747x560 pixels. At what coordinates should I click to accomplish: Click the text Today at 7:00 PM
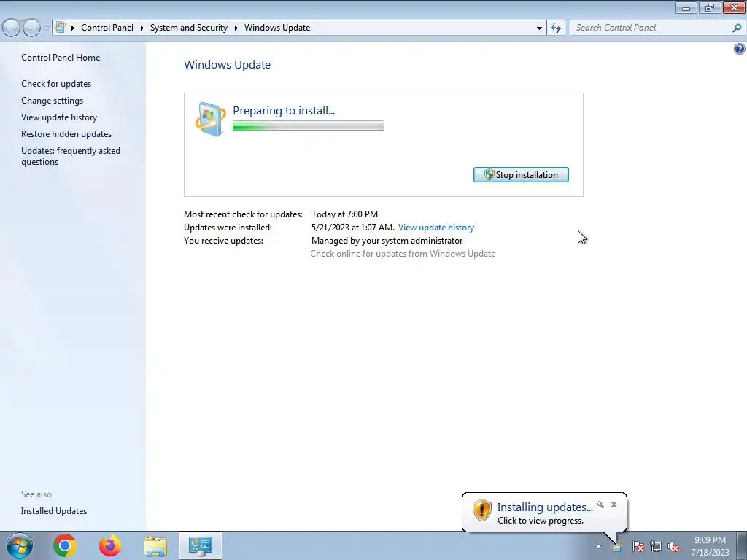(344, 214)
